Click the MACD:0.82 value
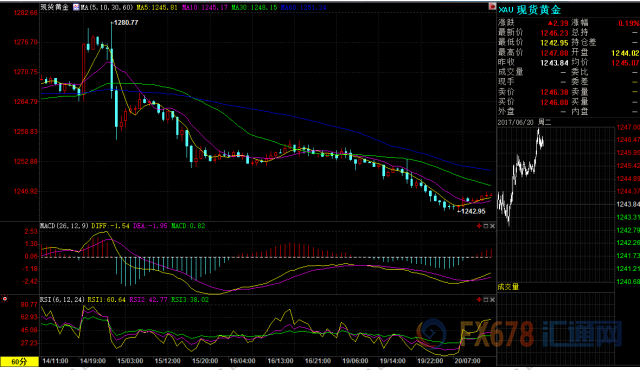Viewport: 640px width, 370px height. [x=188, y=226]
